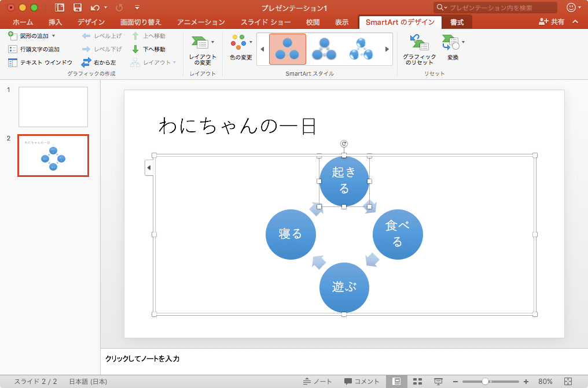Click 図形の追加 add shape button

(28, 36)
